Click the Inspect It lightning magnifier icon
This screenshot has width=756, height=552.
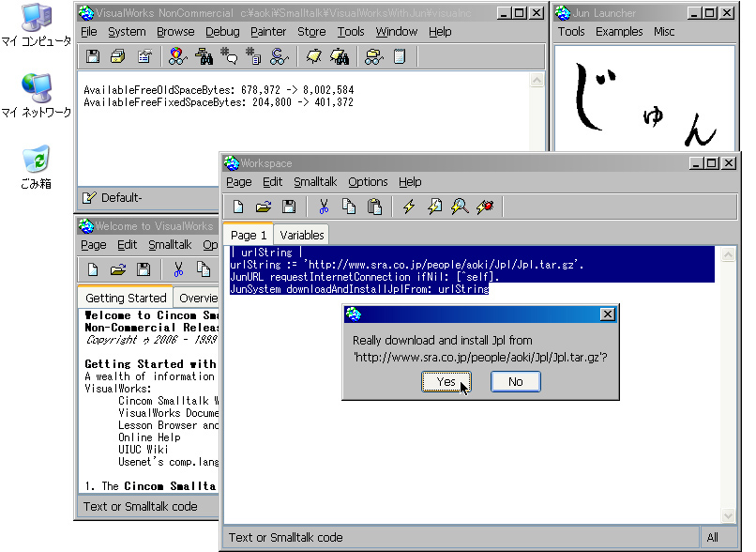point(460,207)
